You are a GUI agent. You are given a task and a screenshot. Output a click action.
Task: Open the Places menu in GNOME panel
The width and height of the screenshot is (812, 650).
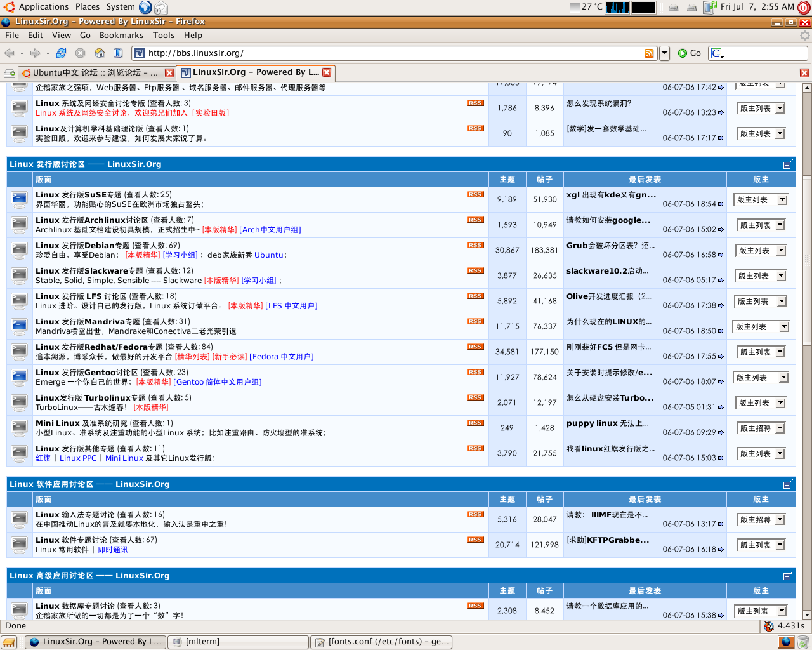[x=88, y=7]
